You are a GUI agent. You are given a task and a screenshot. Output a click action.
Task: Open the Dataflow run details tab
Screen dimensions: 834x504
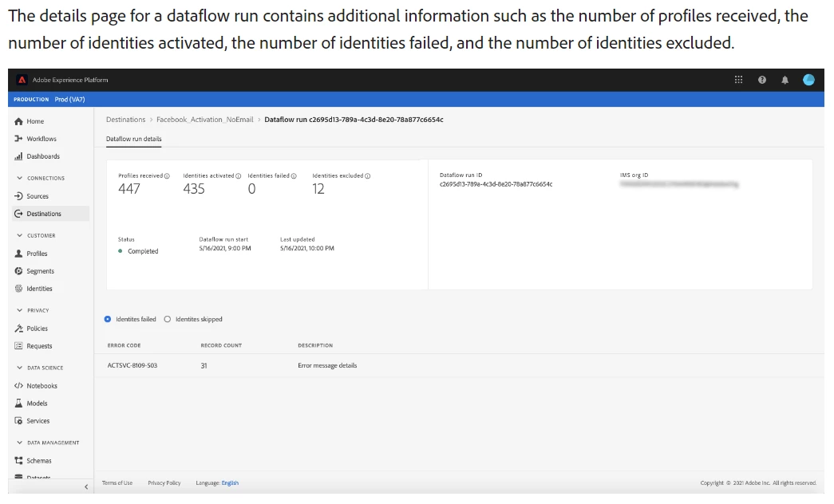pyautogui.click(x=133, y=139)
